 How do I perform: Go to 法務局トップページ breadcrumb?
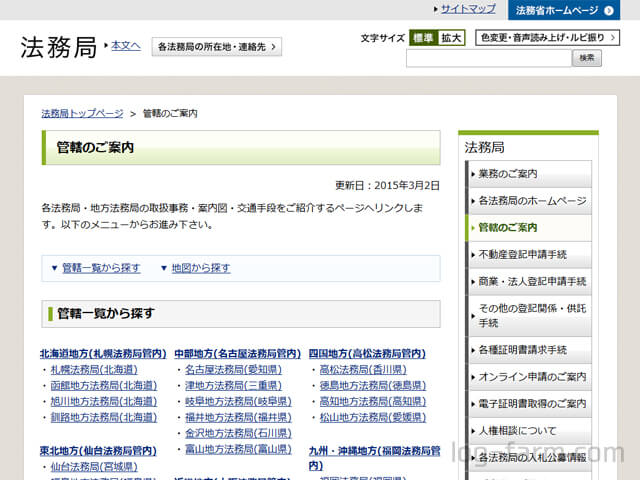click(82, 113)
